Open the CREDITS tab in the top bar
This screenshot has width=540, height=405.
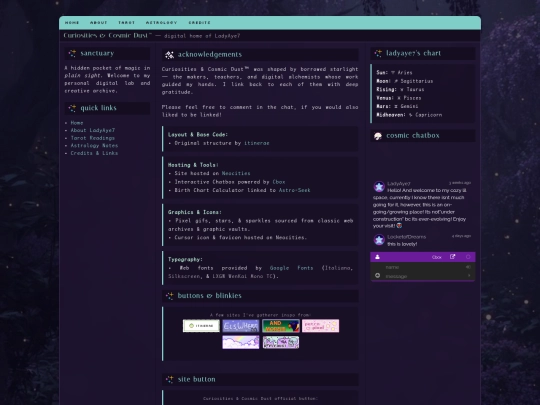click(x=199, y=23)
